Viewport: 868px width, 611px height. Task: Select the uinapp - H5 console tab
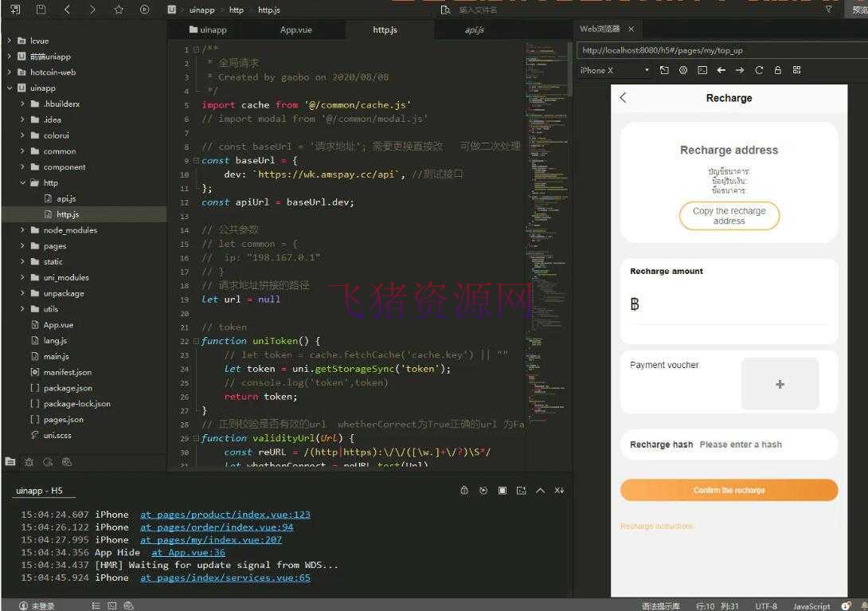point(39,491)
